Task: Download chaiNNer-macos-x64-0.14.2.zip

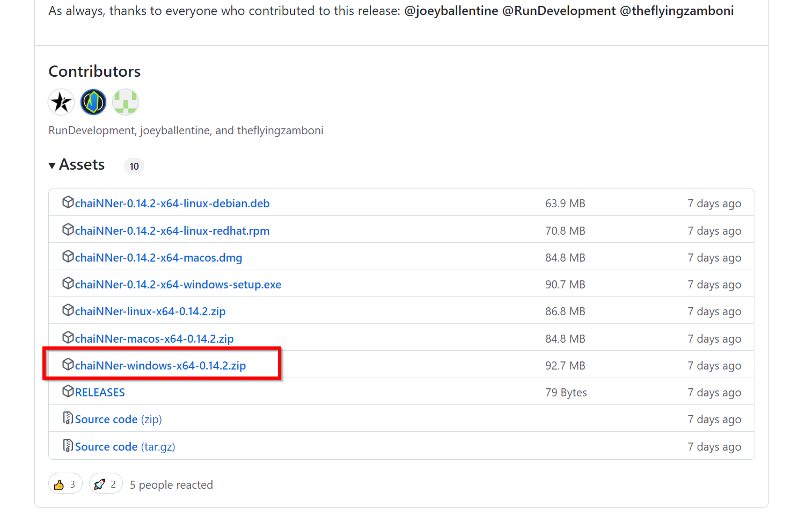Action: (155, 339)
